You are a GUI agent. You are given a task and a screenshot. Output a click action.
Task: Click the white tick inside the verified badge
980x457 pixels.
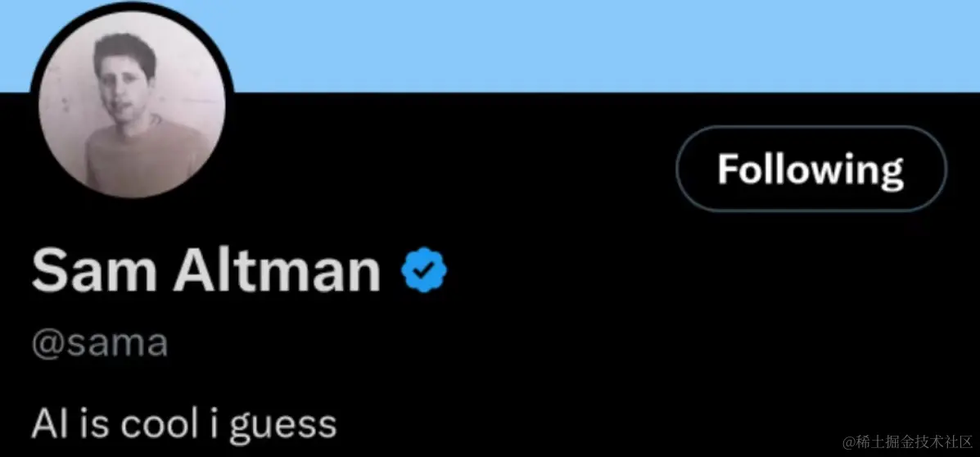[x=425, y=274]
